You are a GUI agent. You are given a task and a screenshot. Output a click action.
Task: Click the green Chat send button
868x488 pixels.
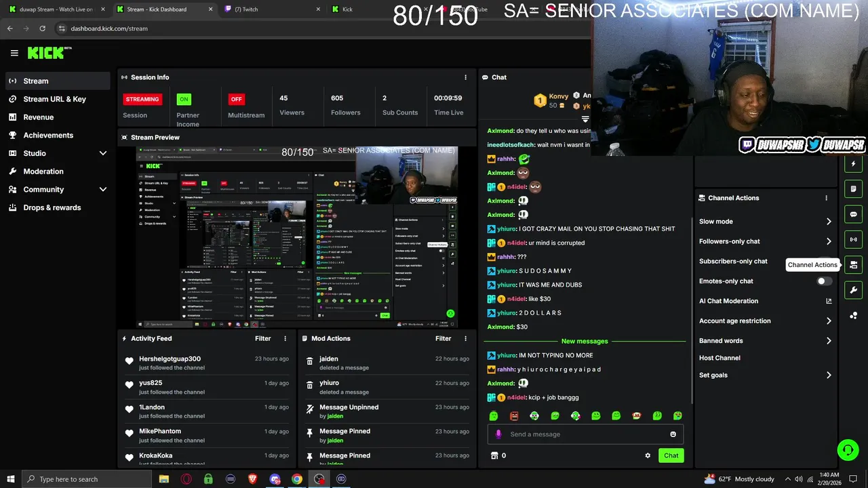coord(671,455)
